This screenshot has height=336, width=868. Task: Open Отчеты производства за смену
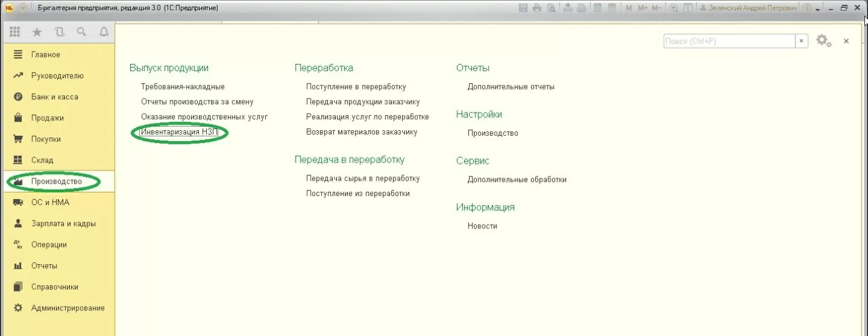point(197,102)
